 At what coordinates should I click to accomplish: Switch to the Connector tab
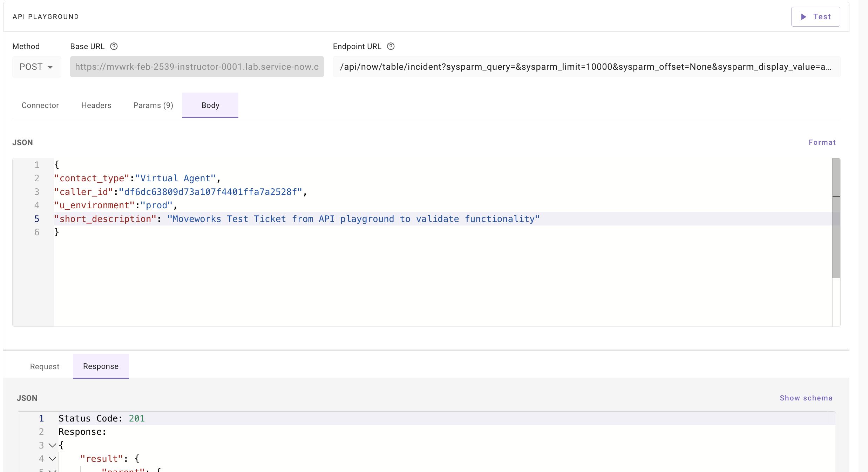(x=40, y=105)
